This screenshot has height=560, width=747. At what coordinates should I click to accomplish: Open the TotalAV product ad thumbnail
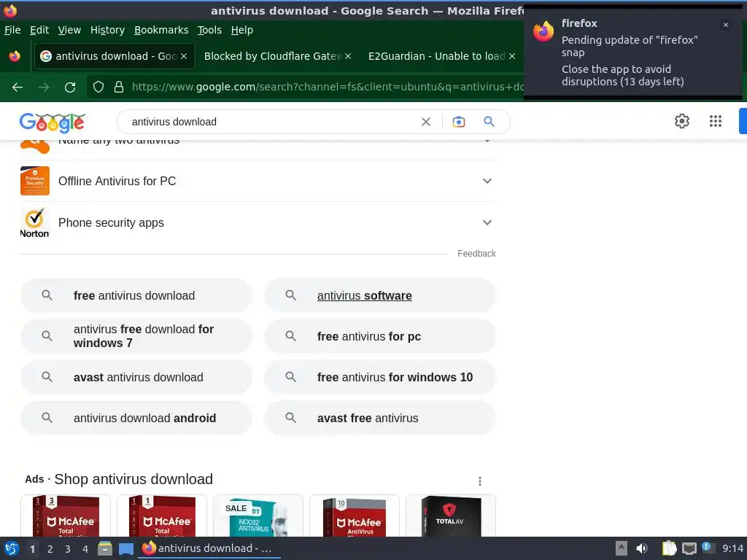(451, 516)
